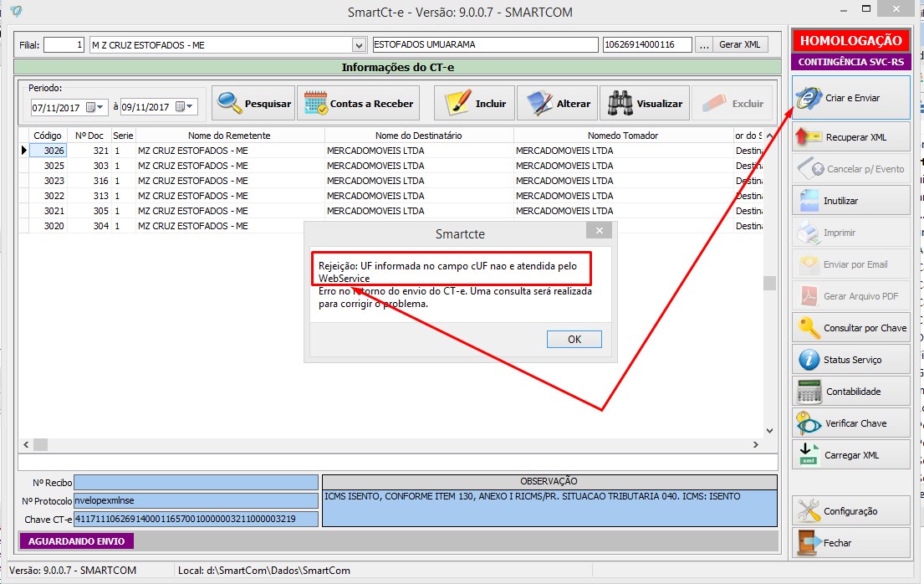Select row with Código 3023
This screenshot has width=924, height=584.
tap(391, 181)
